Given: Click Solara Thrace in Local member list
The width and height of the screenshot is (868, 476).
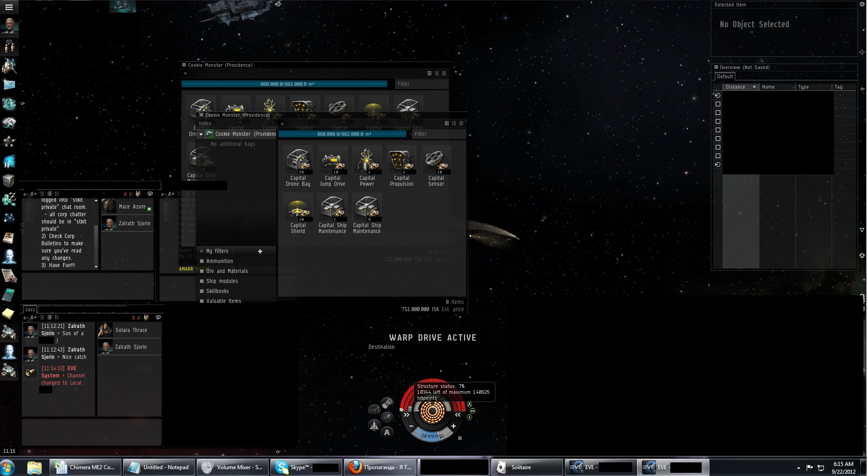Looking at the screenshot, I should 130,330.
